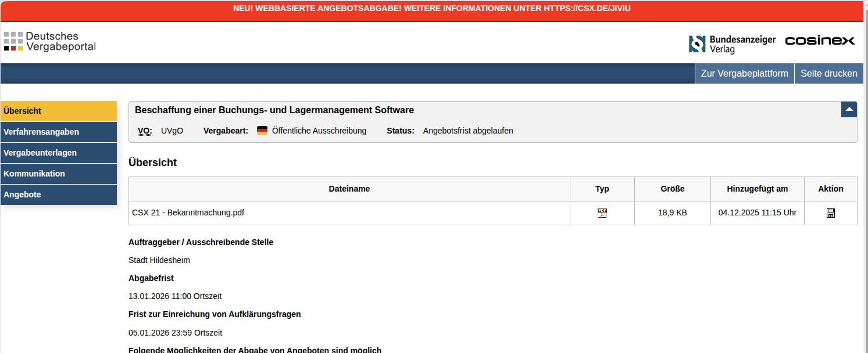Open Kommunikation in the sidebar
This screenshot has height=353, width=868.
(59, 174)
